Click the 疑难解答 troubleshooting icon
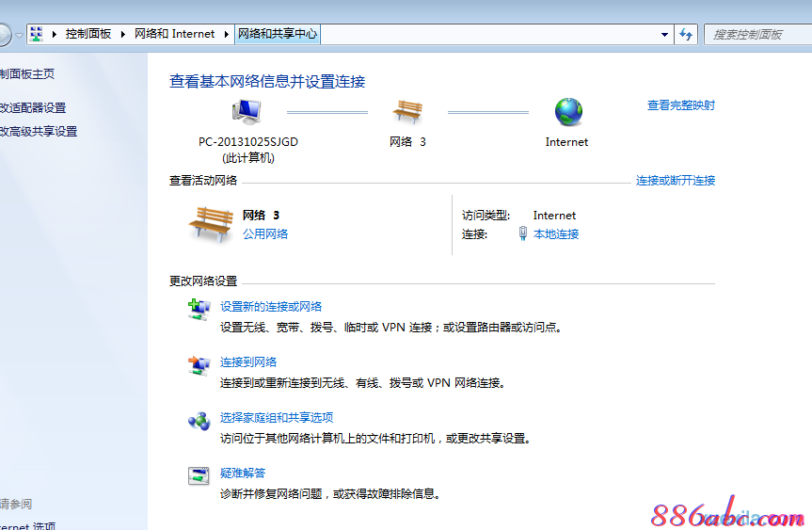The width and height of the screenshot is (812, 530). [x=199, y=475]
